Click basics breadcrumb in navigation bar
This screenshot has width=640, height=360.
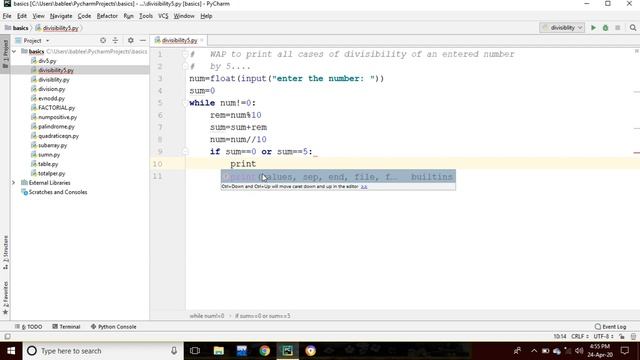17,28
